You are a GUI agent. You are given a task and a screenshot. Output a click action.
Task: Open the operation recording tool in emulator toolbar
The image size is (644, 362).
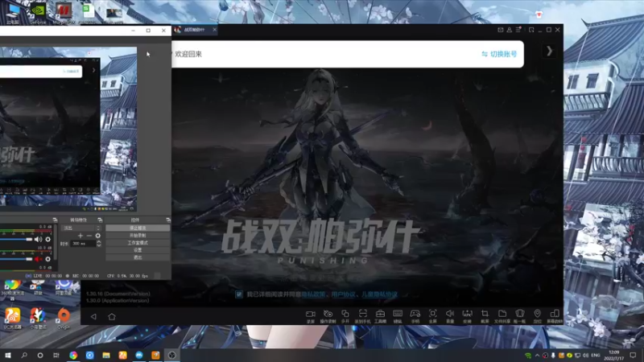click(x=328, y=314)
